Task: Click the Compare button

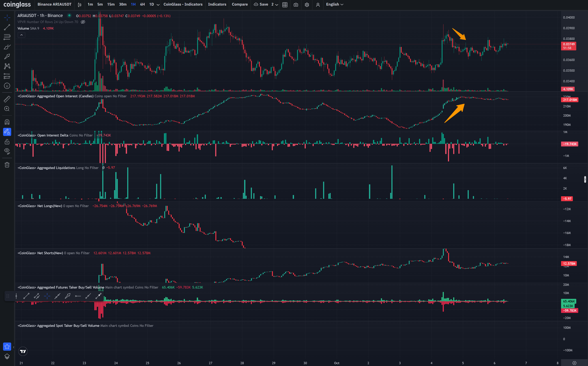Action: point(239,4)
